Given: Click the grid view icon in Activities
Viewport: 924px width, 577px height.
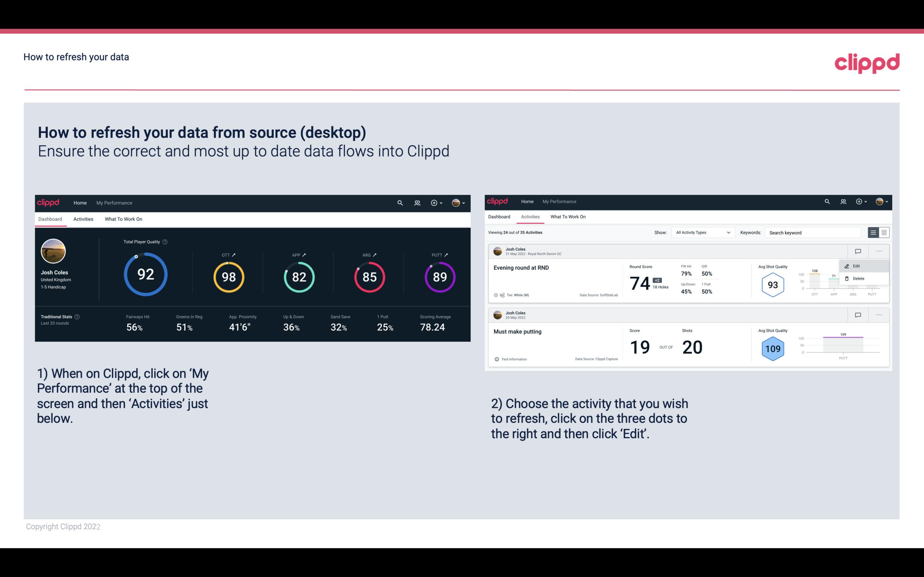Looking at the screenshot, I should (x=884, y=232).
